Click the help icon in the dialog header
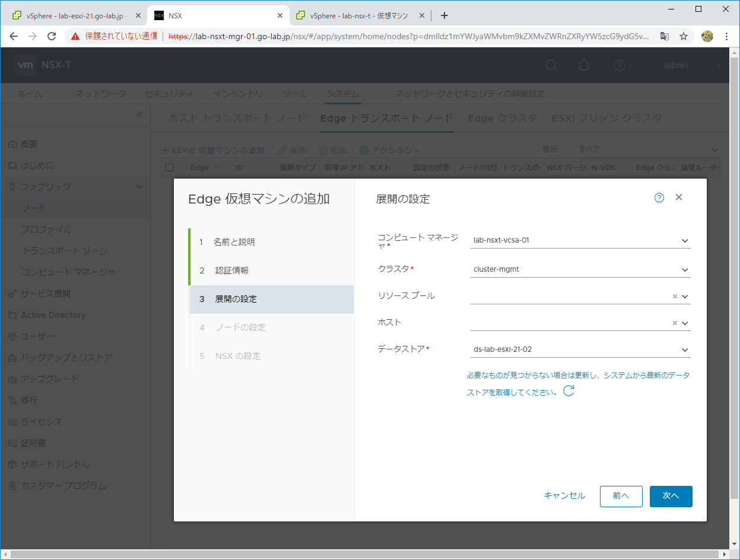The image size is (740, 560). pos(659,198)
